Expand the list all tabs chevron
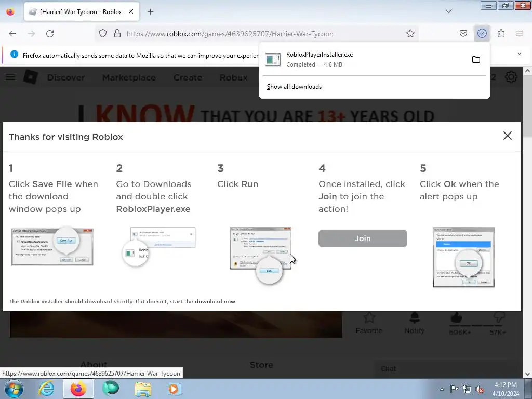The height and width of the screenshot is (399, 532). point(448,11)
